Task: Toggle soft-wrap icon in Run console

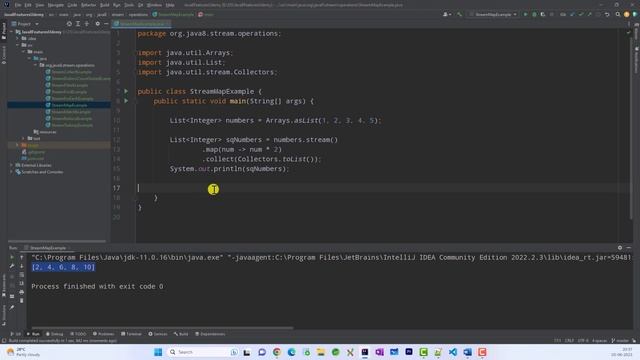Action: click(x=22, y=275)
